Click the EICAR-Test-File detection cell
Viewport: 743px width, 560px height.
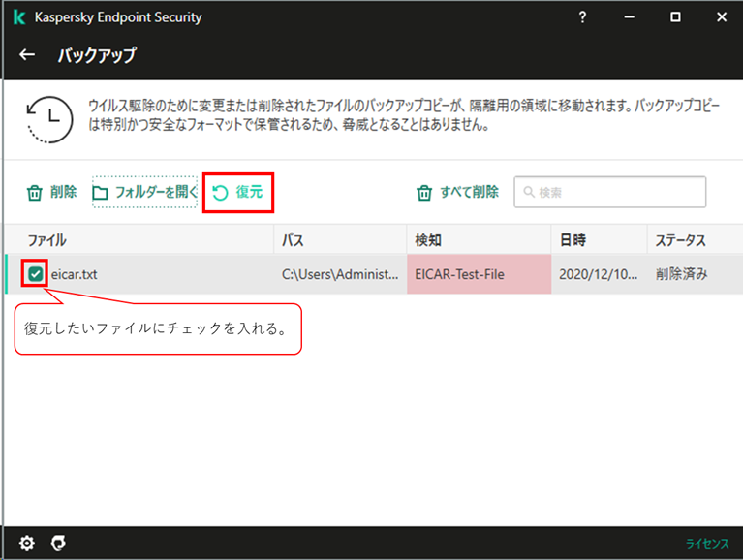480,274
